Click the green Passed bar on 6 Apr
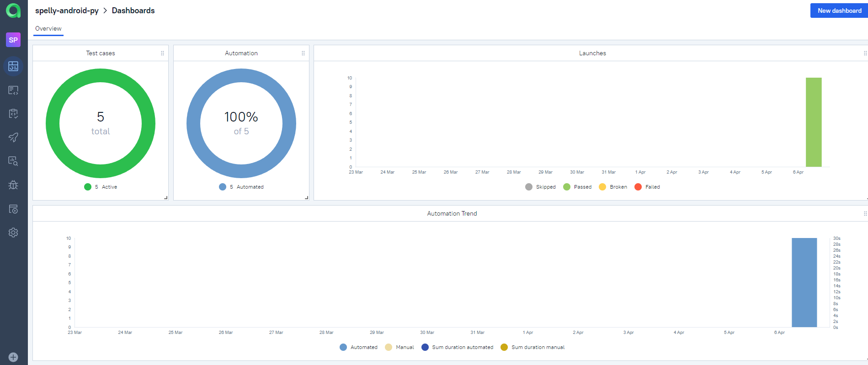 click(814, 122)
